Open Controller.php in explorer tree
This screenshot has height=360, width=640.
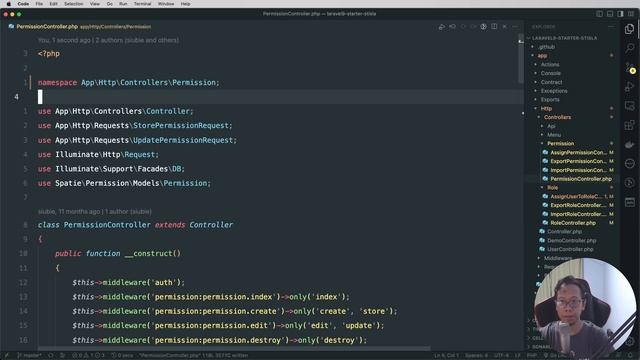(564, 231)
